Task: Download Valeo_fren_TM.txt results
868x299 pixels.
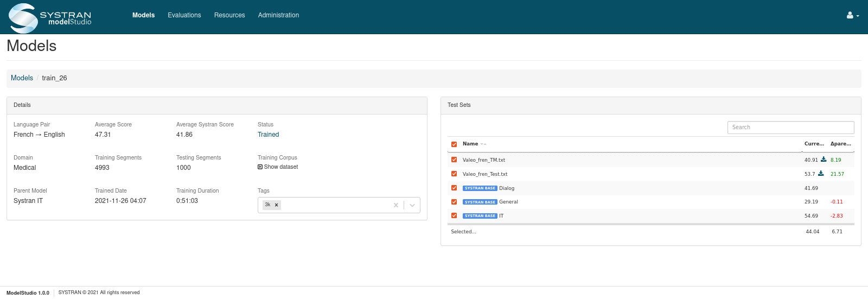Action: (824, 160)
